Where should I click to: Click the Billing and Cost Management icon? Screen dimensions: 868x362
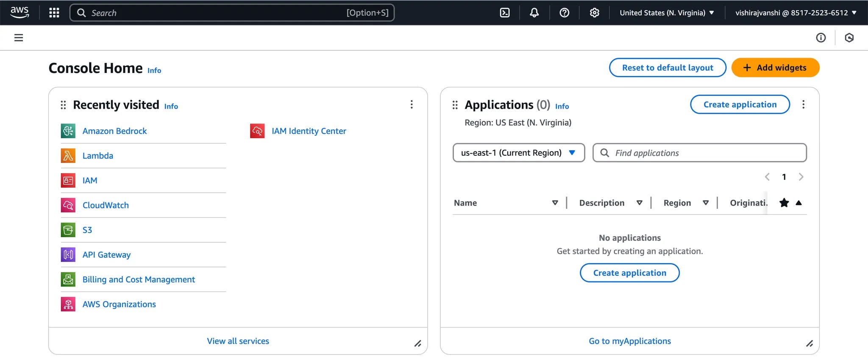68,279
